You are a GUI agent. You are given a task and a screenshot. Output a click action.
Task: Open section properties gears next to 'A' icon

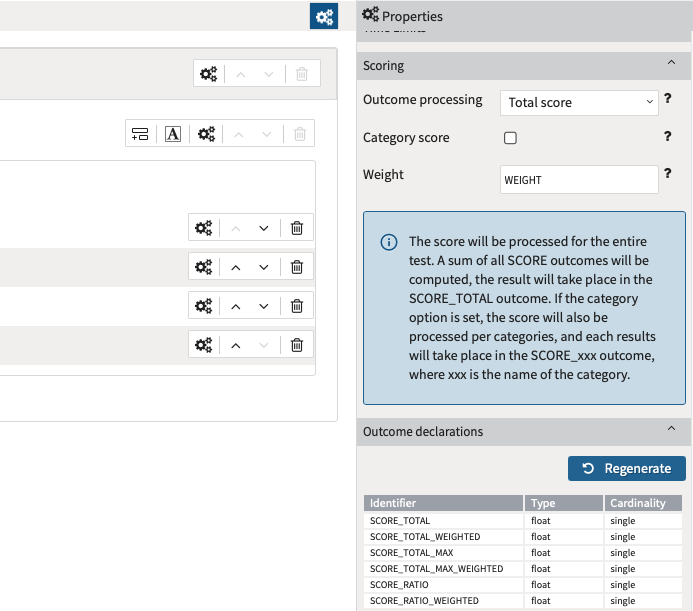pyautogui.click(x=206, y=134)
